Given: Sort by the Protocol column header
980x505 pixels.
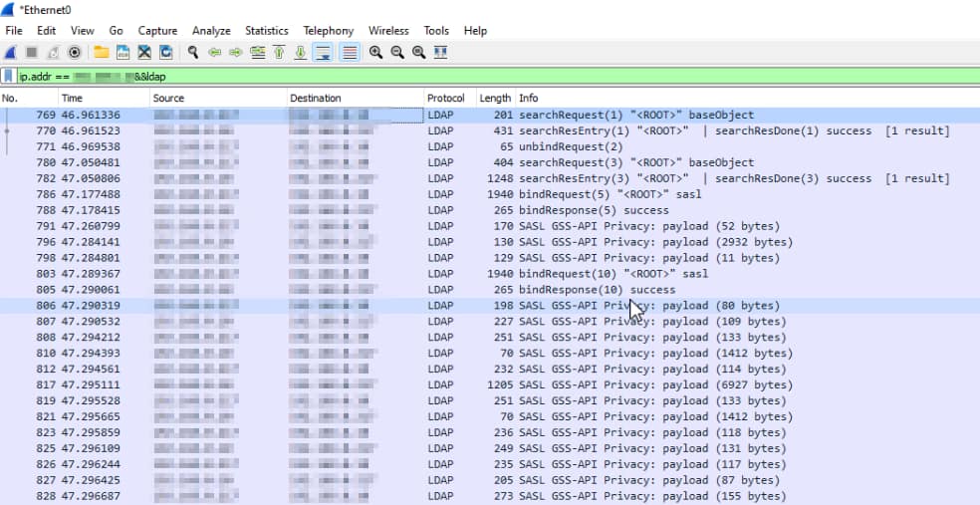Looking at the screenshot, I should coord(445,99).
